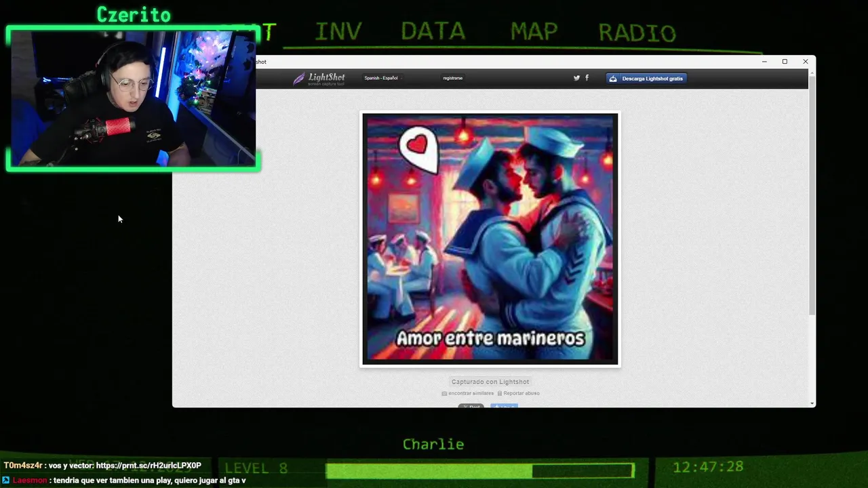868x488 pixels.
Task: Click the LEVEL 8 label
Action: point(256,468)
